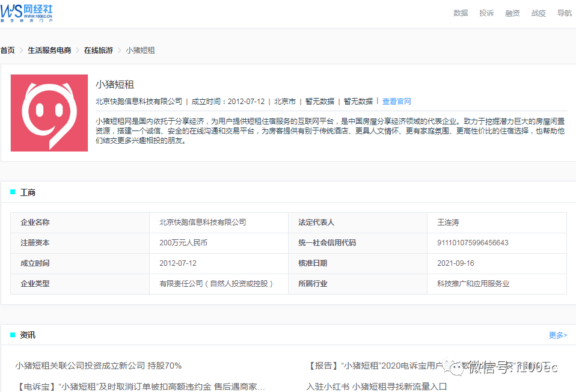This screenshot has height=392, width=576.
Task: Click the credit code 911101075996456643
Action: click(473, 243)
